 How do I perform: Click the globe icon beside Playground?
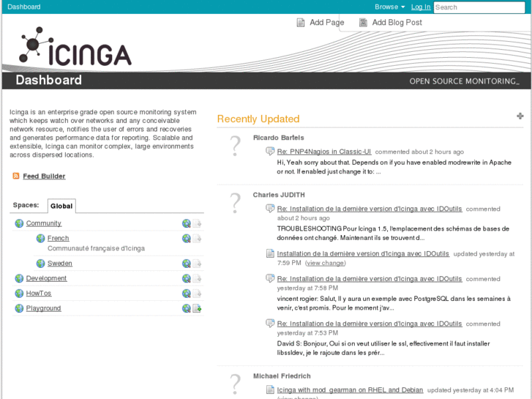click(x=19, y=308)
